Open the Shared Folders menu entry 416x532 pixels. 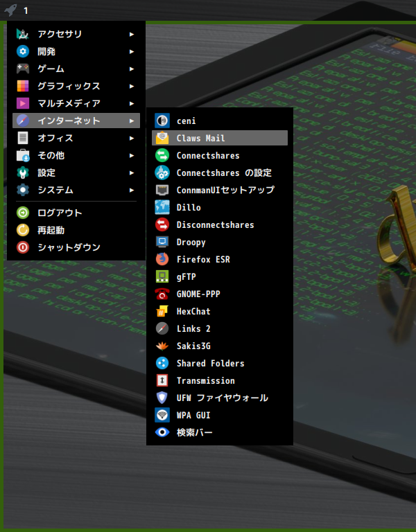[x=220, y=363]
